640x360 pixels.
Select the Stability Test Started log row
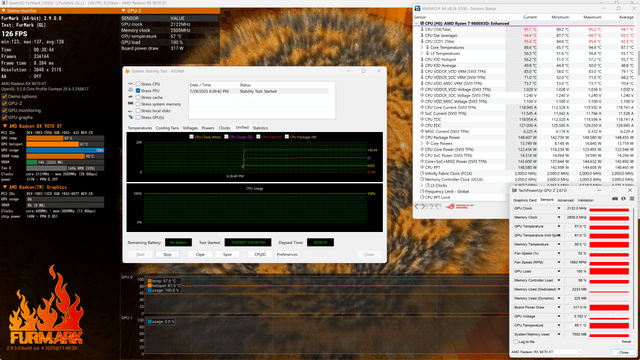pos(258,91)
